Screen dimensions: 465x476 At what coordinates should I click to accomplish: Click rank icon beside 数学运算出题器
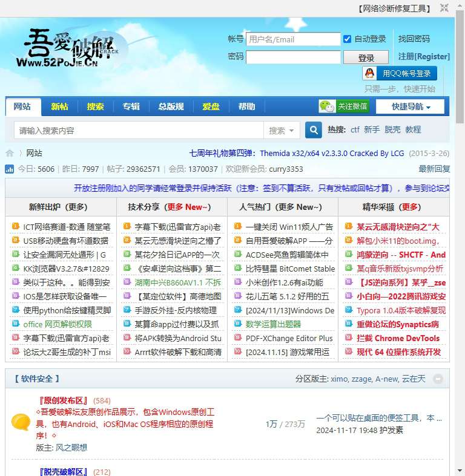[x=238, y=324]
